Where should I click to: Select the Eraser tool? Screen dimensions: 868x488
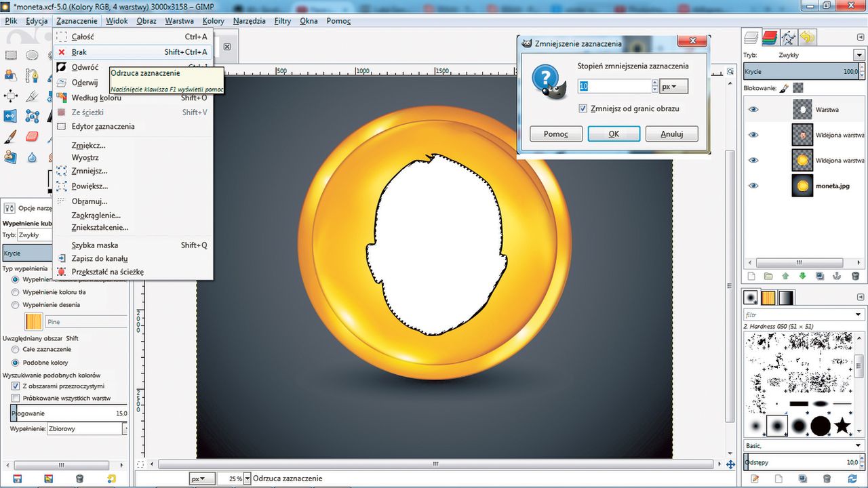tap(31, 136)
